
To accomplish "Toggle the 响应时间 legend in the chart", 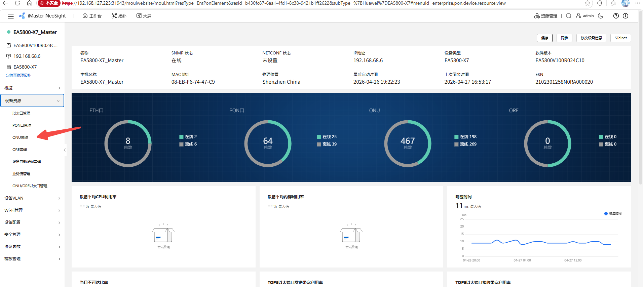I will click(613, 213).
